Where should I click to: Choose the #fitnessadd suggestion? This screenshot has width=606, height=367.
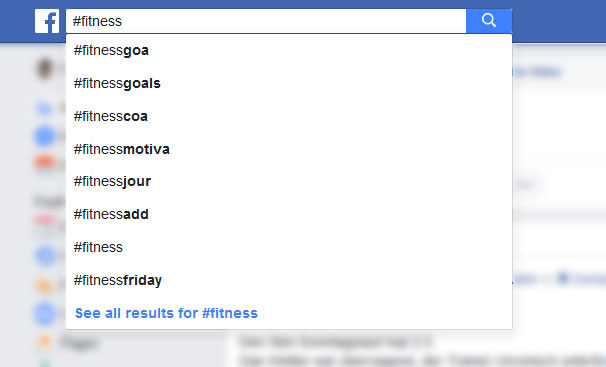tap(289, 214)
